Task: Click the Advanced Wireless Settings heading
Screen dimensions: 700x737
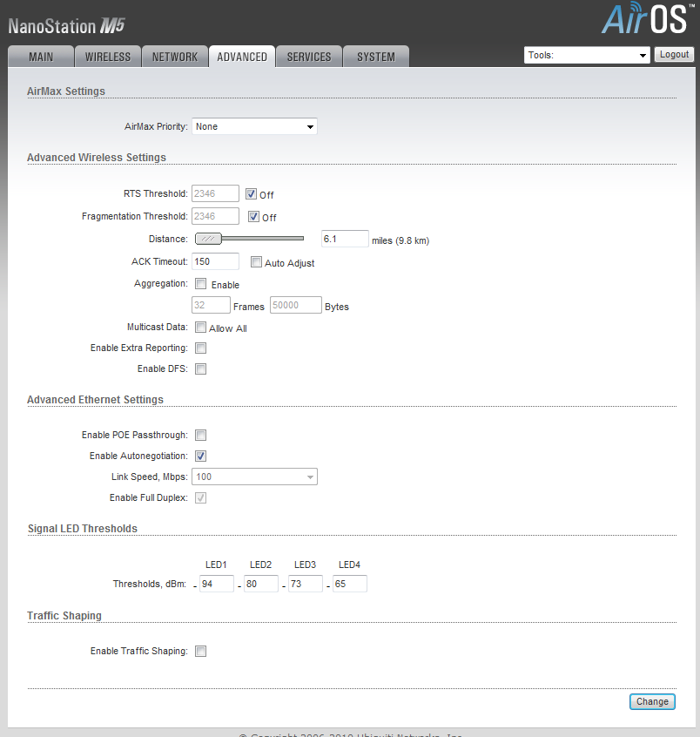Action: tap(97, 158)
